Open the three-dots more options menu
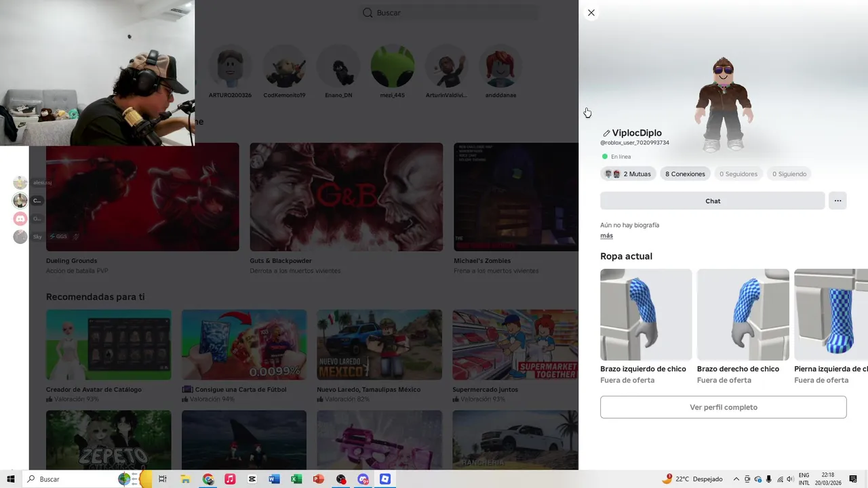Screen dimensions: 868x488 click(837, 201)
